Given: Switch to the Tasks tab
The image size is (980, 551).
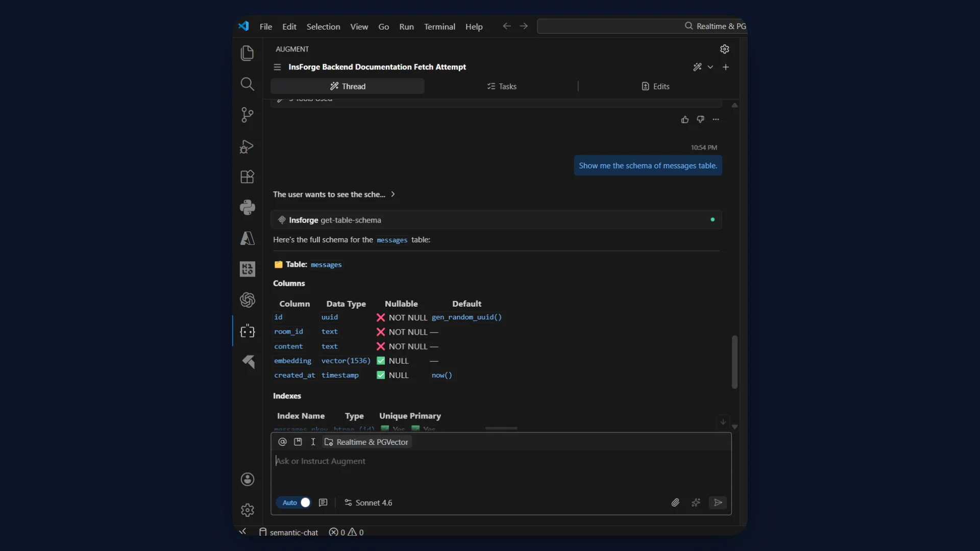Looking at the screenshot, I should (x=501, y=86).
